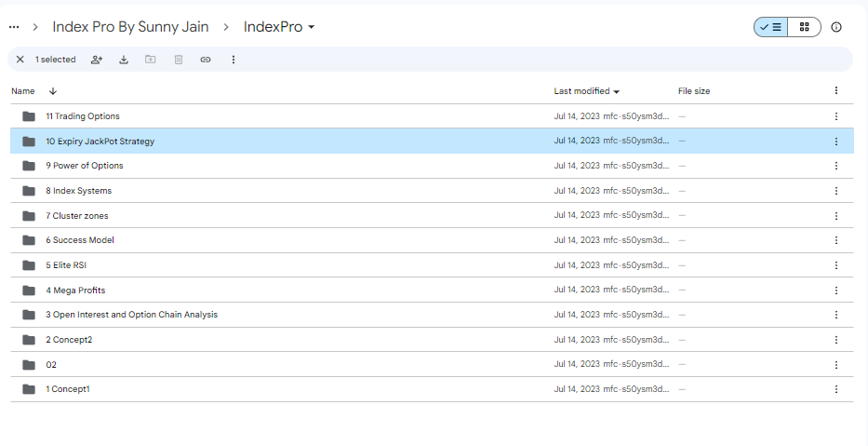Open the Last modified sort dropdown
The height and width of the screenshot is (446, 868).
tap(587, 91)
